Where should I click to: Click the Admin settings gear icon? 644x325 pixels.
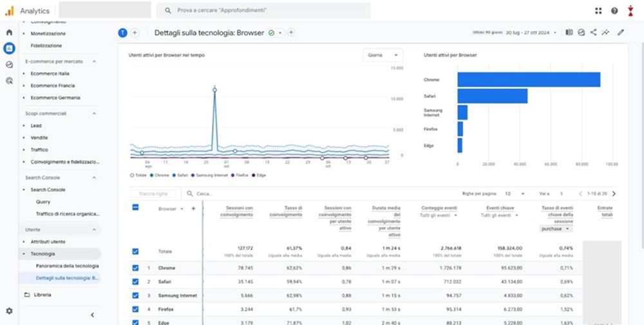tap(9, 311)
